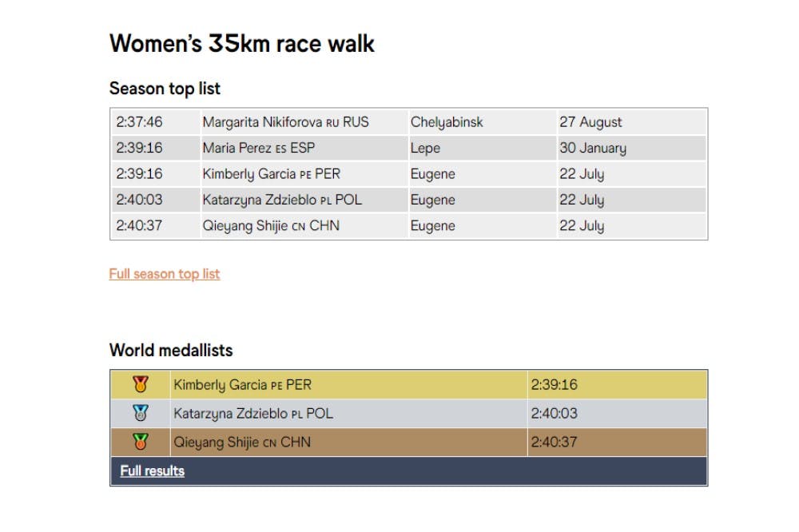The height and width of the screenshot is (532, 799).
Task: Click the silver medal icon
Action: coord(141,414)
